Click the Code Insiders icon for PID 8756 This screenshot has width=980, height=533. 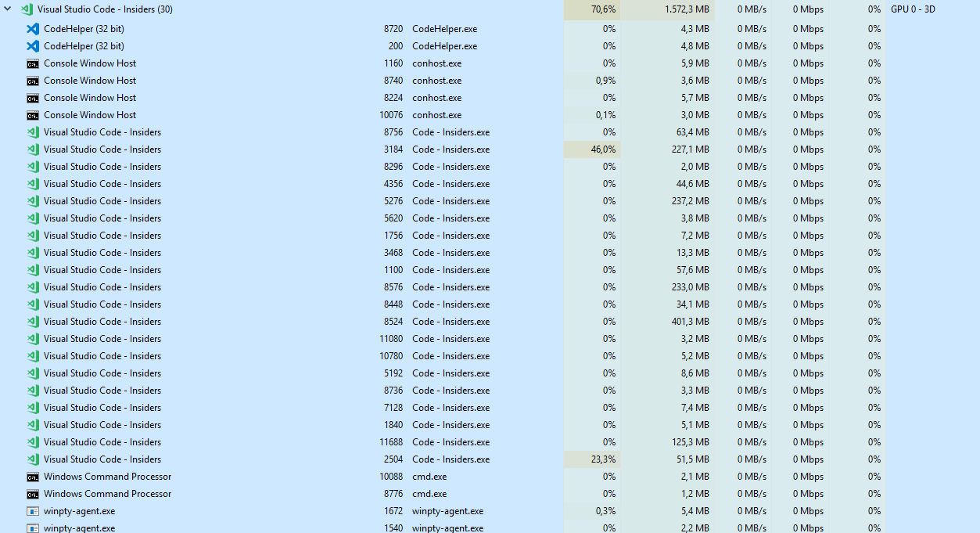coord(33,132)
